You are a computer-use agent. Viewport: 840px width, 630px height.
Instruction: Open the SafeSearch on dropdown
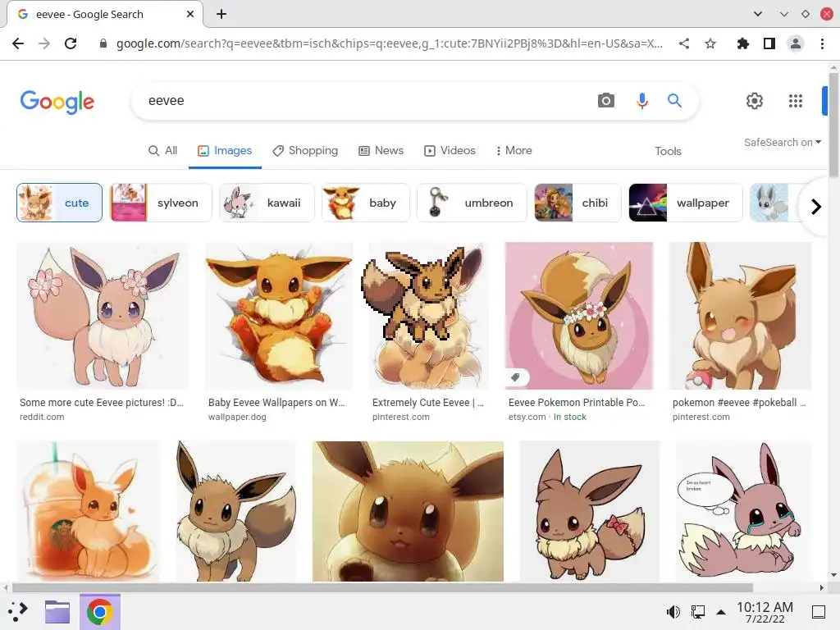pos(782,142)
